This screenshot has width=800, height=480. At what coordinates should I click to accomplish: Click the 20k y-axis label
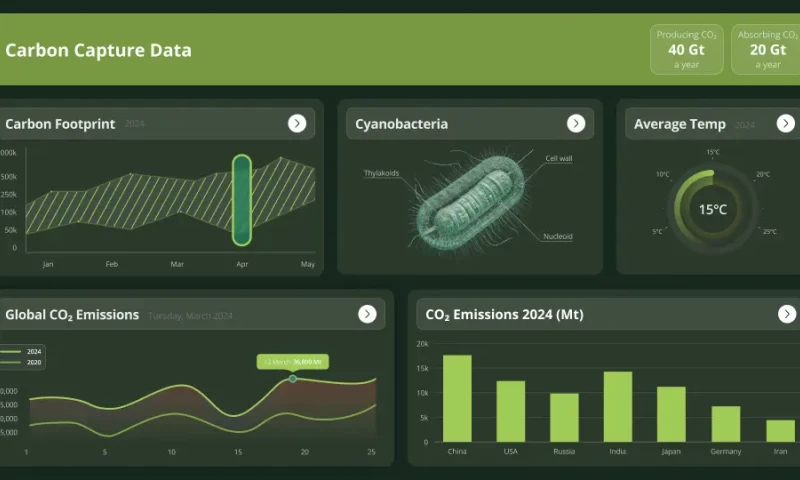[x=422, y=344]
